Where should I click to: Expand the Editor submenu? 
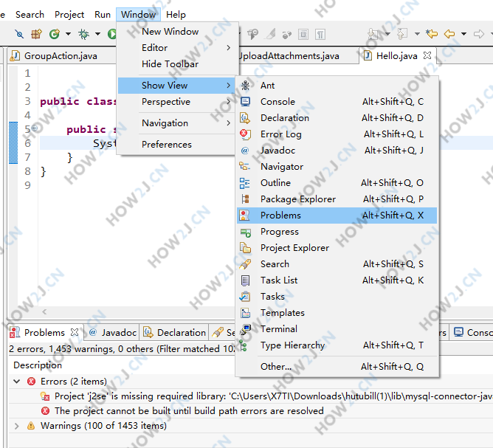(x=176, y=48)
